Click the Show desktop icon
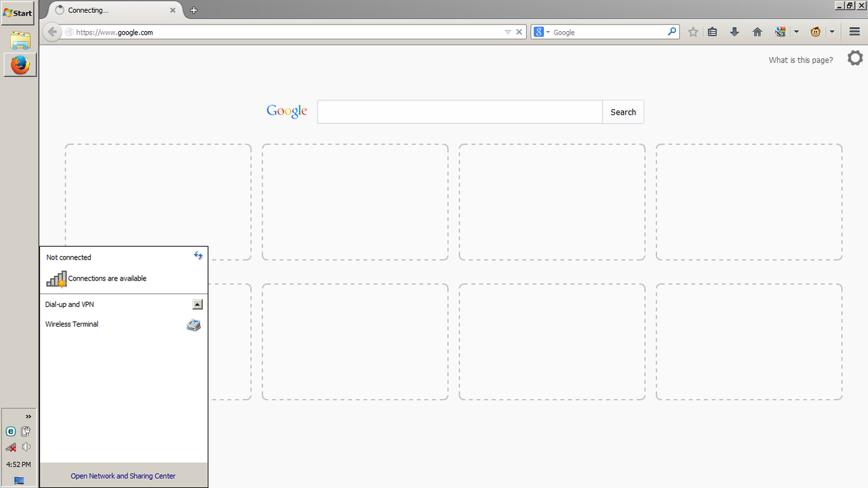This screenshot has width=868, height=488. (x=19, y=481)
